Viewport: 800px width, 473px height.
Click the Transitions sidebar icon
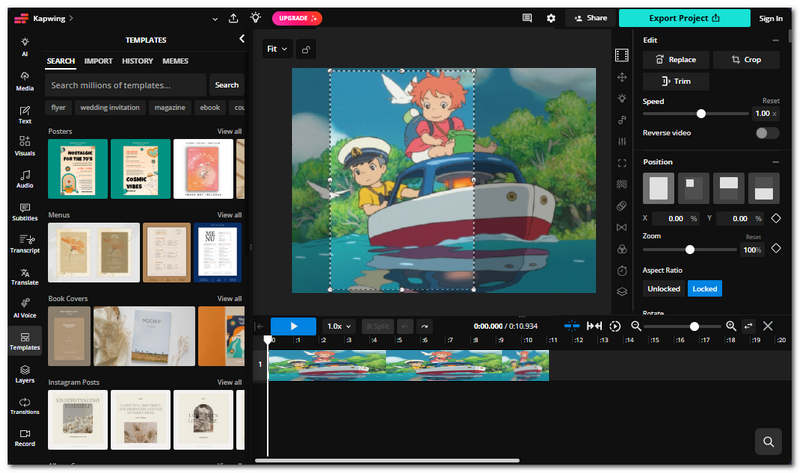pos(24,406)
